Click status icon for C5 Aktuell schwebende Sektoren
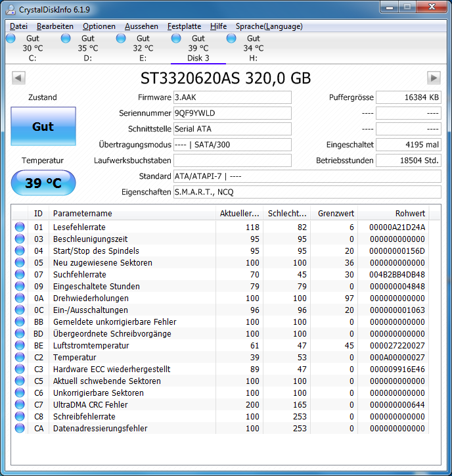The image size is (452, 476). [x=20, y=381]
